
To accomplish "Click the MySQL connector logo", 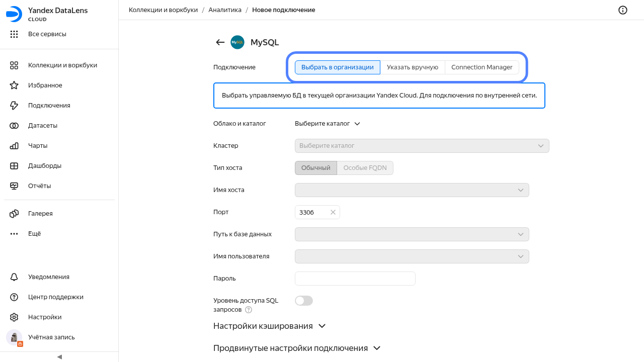I will (237, 42).
